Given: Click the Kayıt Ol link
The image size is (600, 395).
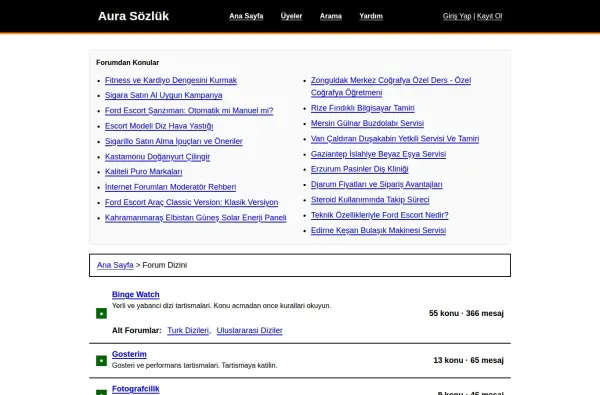Looking at the screenshot, I should (x=489, y=16).
